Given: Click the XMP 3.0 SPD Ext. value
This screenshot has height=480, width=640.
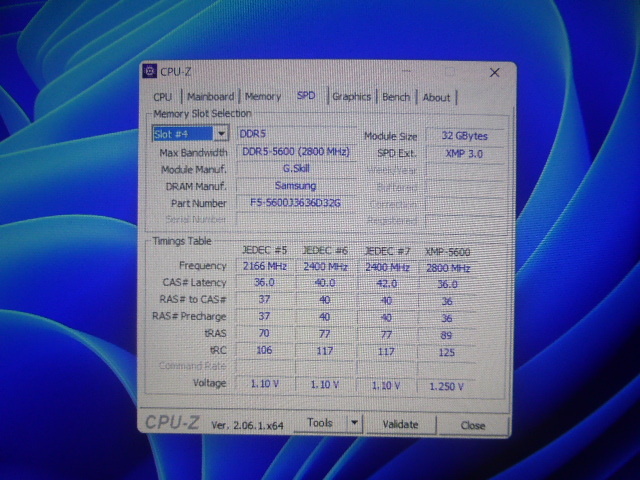Looking at the screenshot, I should coord(464,154).
